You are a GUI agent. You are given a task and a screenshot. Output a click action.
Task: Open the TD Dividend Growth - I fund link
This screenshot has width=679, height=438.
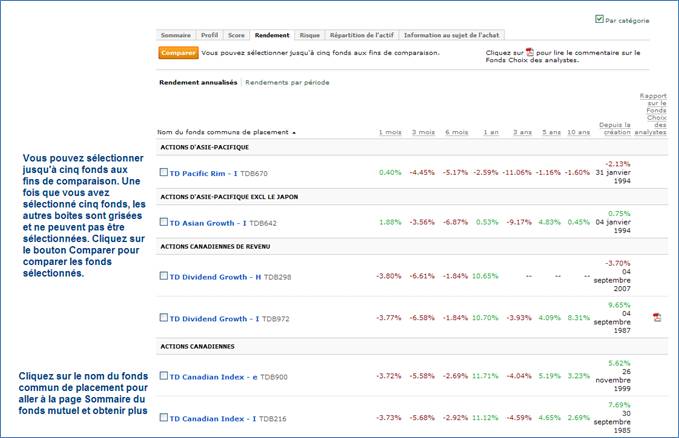(x=207, y=319)
